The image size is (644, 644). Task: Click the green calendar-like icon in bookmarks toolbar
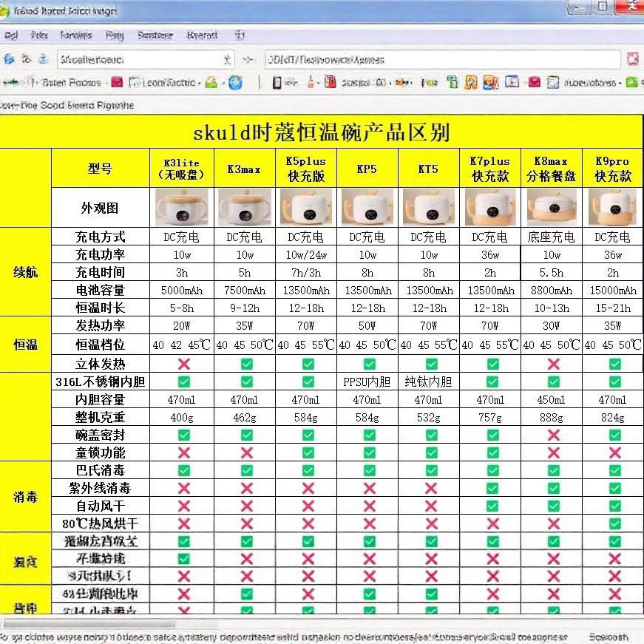pos(453,82)
